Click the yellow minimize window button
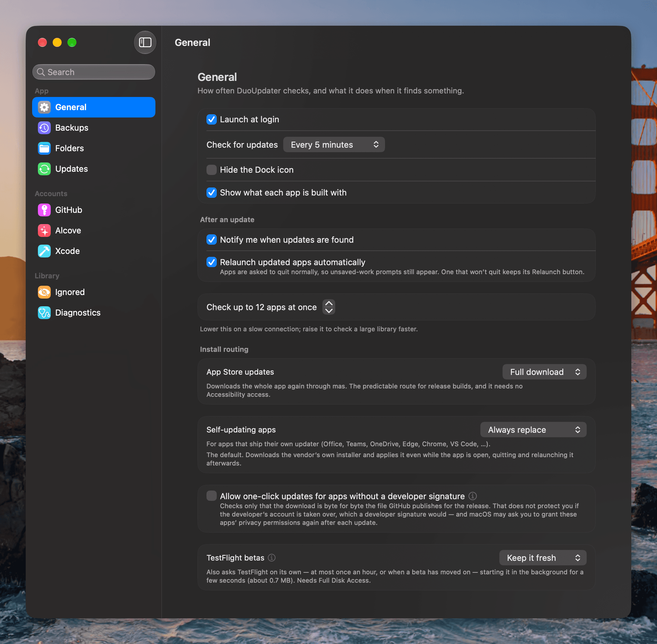This screenshot has width=657, height=644. coord(57,42)
